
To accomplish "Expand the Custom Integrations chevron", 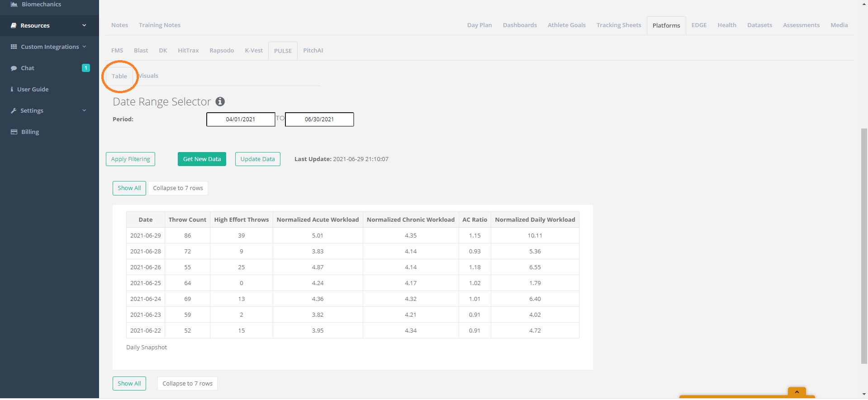I will point(84,47).
